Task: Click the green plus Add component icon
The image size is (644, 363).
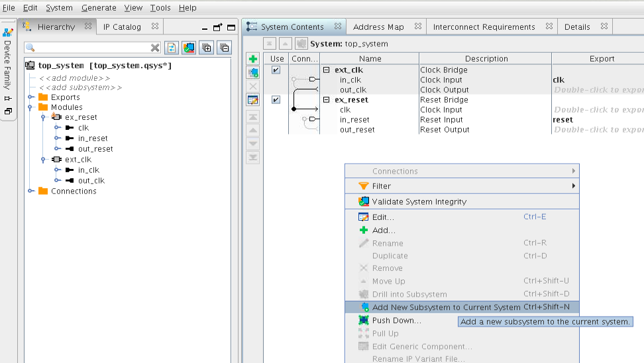Action: click(253, 60)
